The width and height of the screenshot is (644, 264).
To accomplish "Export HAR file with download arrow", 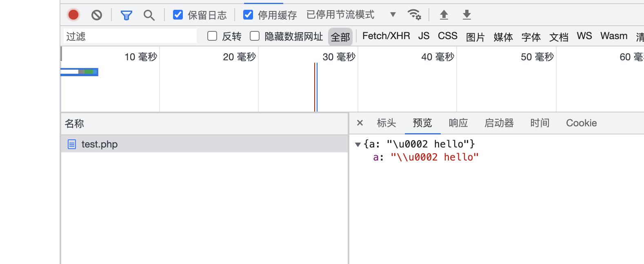I will click(x=467, y=15).
